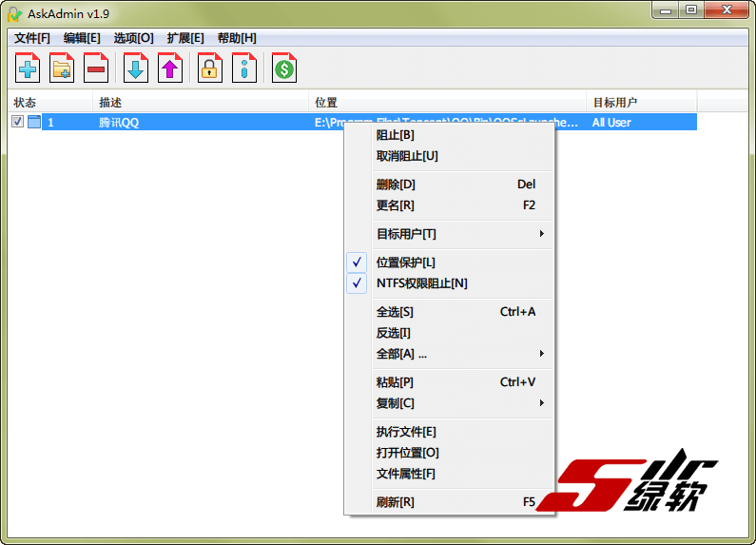Uncheck the 腾讯QQ entry status checkbox
Image resolution: width=756 pixels, height=545 pixels.
pyautogui.click(x=18, y=122)
